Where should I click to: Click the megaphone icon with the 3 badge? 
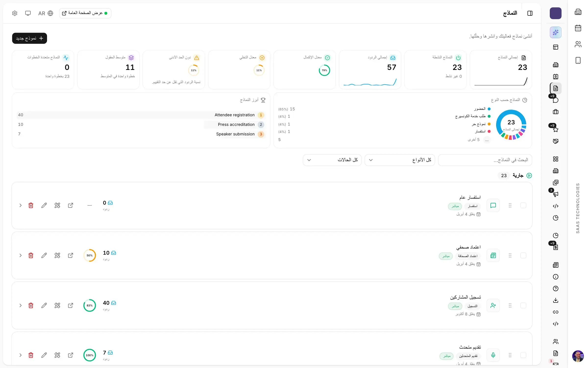556,194
